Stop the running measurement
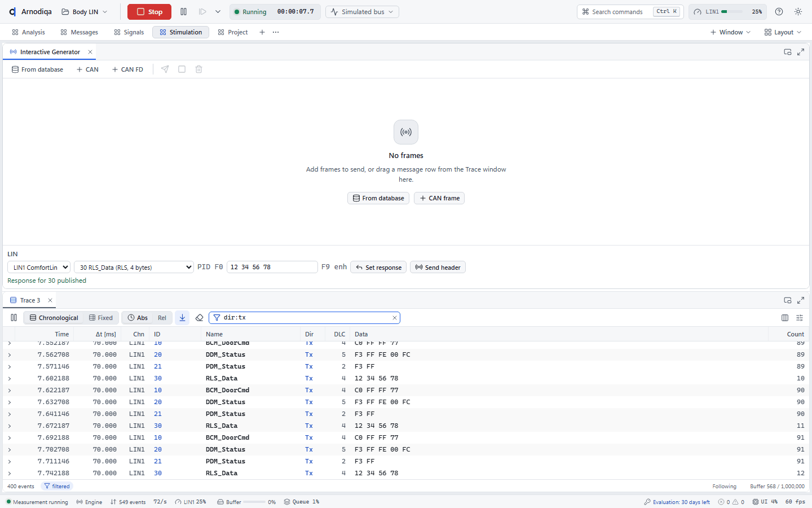This screenshot has height=508, width=812. 149,12
